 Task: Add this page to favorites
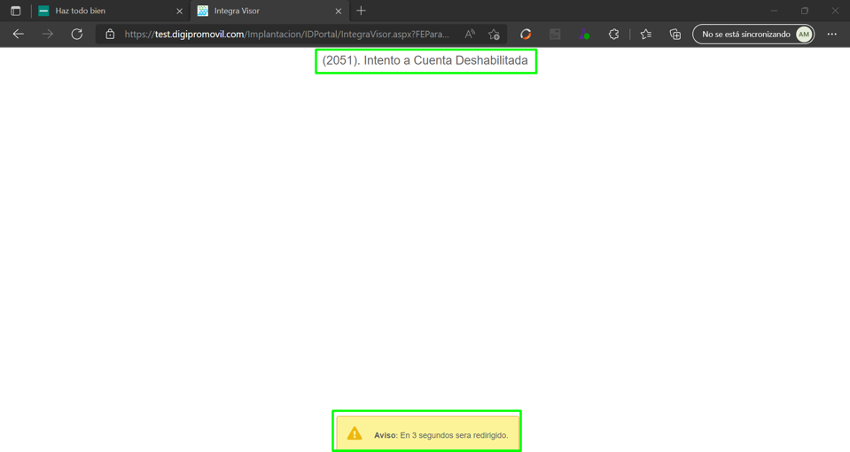[x=494, y=34]
